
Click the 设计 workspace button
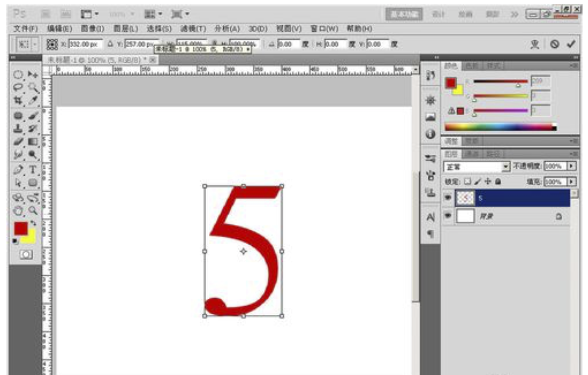(x=438, y=14)
